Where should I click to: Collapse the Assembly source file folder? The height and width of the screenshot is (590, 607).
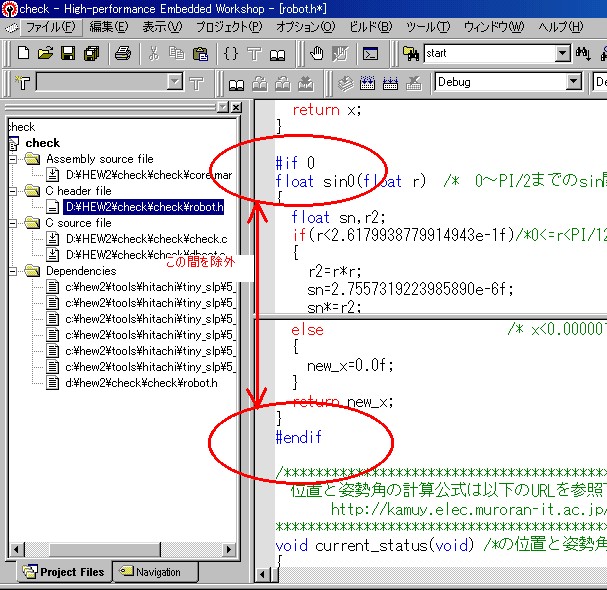tap(13, 159)
